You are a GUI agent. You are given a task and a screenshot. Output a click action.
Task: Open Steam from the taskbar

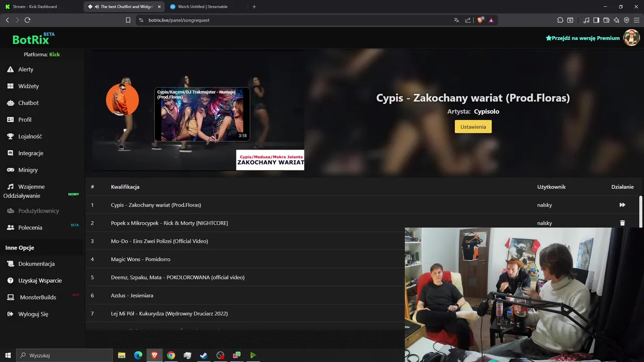(x=204, y=355)
